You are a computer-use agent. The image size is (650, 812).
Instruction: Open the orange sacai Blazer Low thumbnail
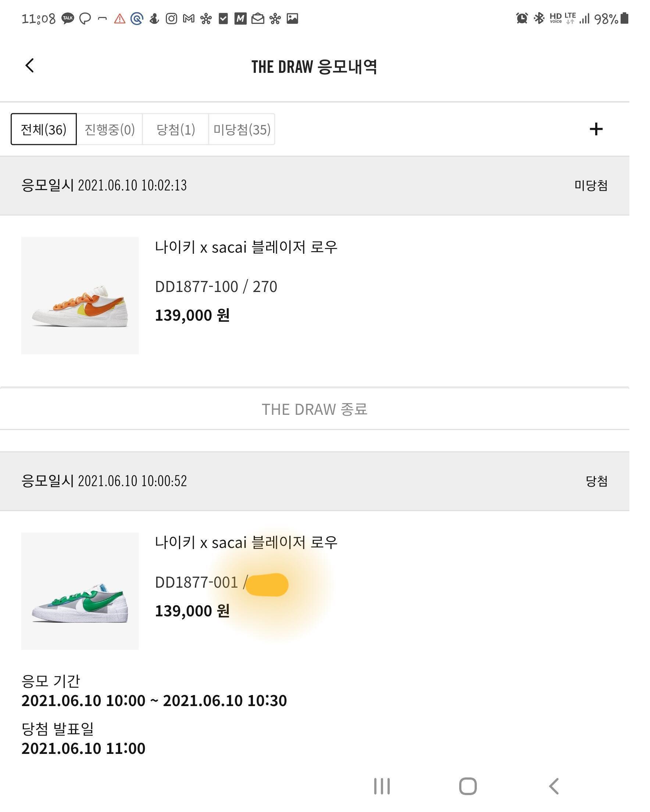pos(80,295)
